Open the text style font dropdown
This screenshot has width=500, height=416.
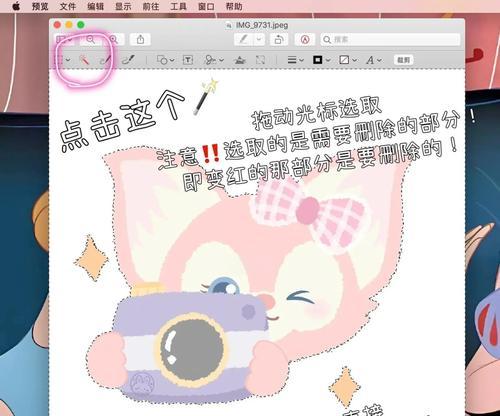click(373, 60)
